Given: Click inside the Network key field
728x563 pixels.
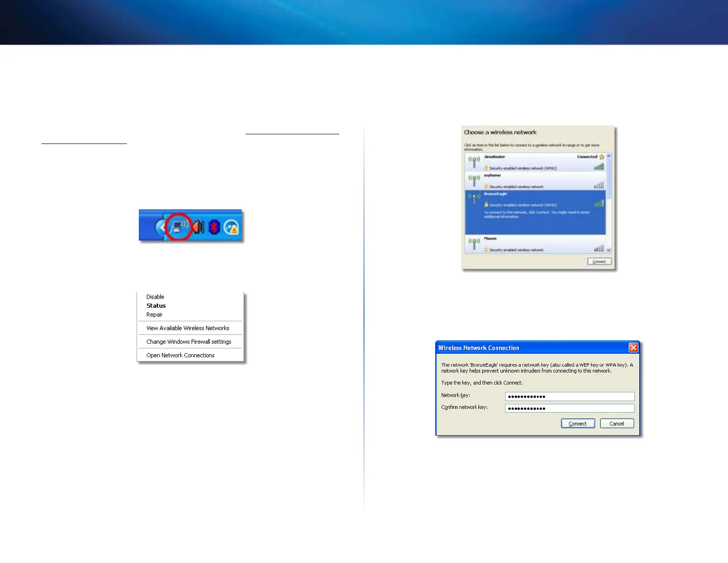Looking at the screenshot, I should click(569, 396).
